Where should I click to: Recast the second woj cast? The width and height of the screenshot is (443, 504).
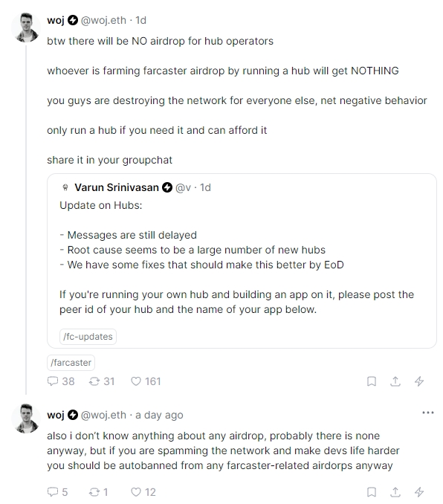click(x=94, y=492)
